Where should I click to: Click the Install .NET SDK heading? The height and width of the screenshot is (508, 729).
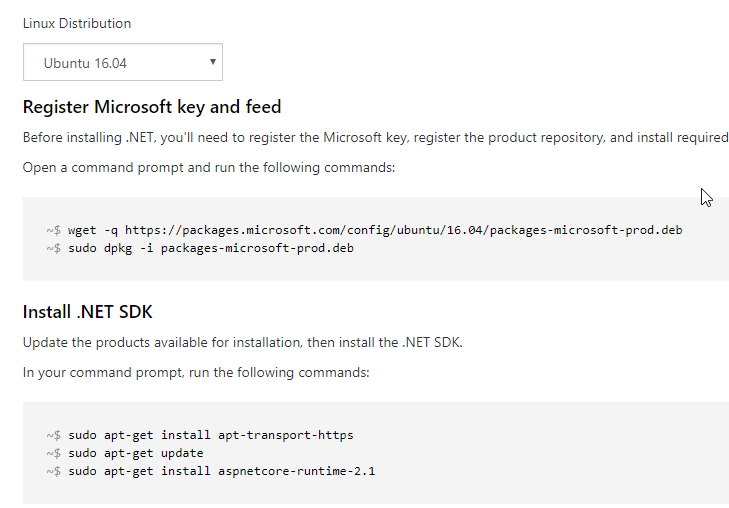pos(87,312)
